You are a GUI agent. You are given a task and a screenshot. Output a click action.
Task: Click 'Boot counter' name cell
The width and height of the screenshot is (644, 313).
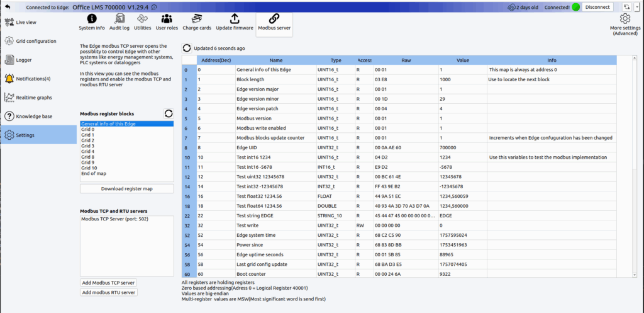(x=276, y=274)
